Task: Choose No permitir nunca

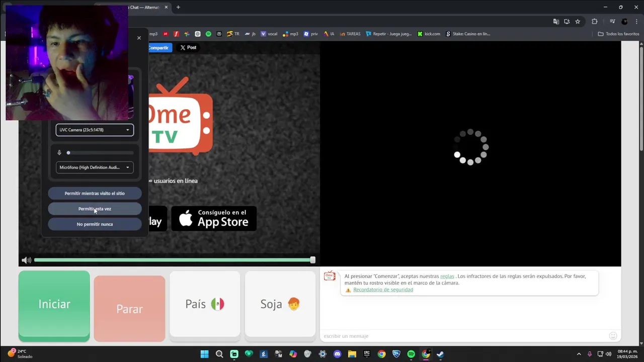Action: [x=95, y=224]
